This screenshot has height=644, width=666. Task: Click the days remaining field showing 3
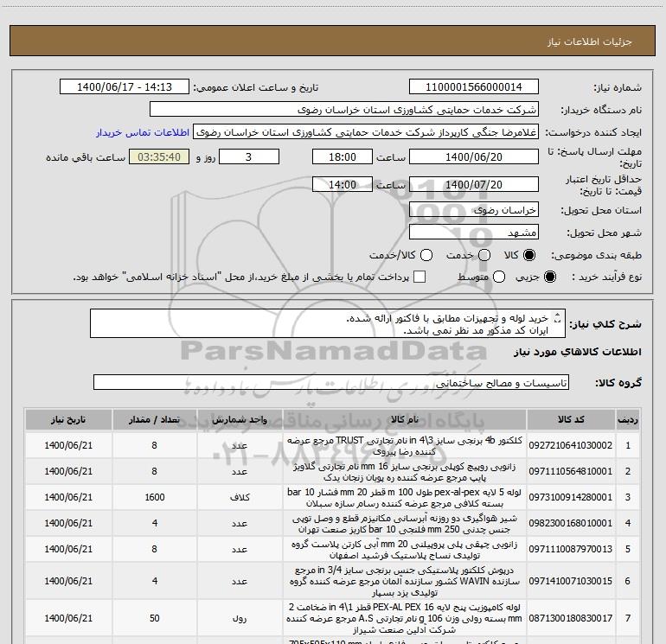248,156
